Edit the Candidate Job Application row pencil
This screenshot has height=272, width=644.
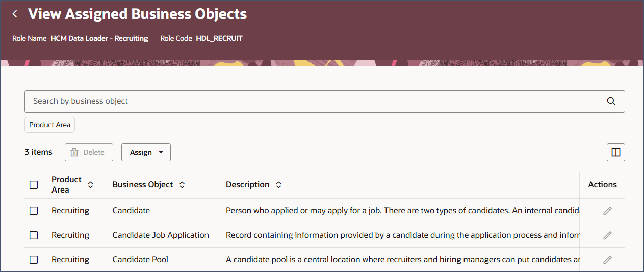(607, 235)
